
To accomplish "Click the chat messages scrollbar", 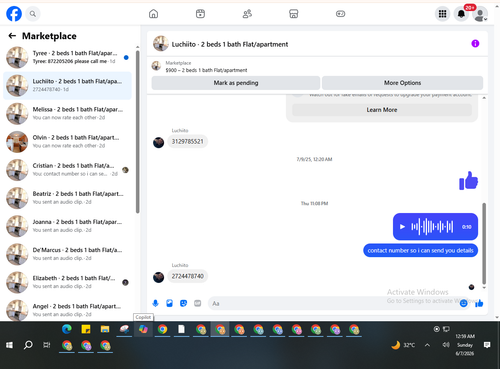I will point(484,243).
